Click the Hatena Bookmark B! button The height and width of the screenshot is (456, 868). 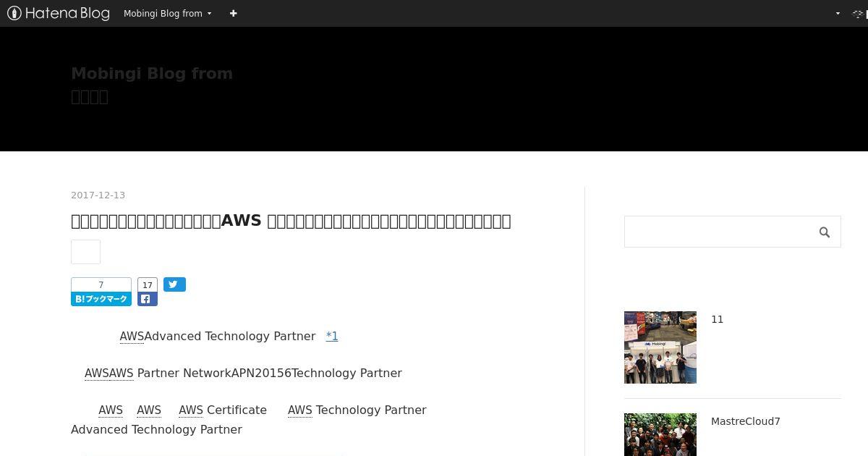pyautogui.click(x=101, y=299)
